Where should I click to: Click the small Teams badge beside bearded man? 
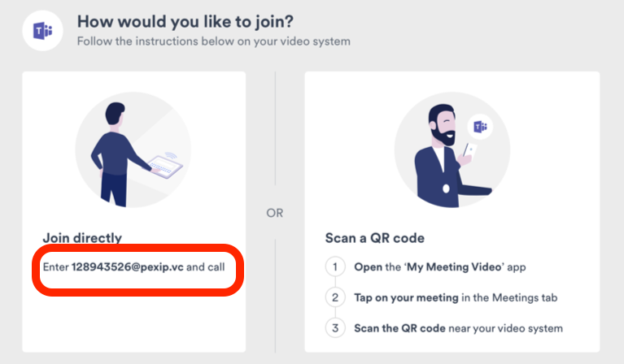(x=480, y=128)
